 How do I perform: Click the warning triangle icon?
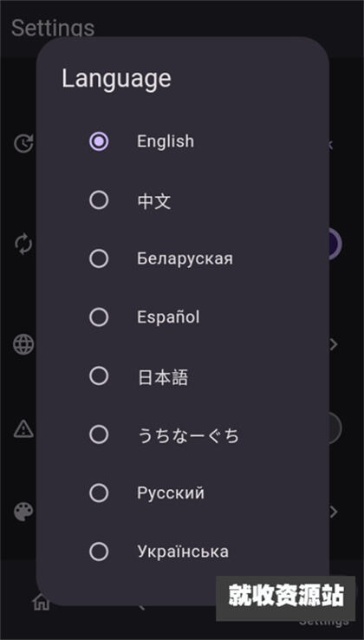click(x=23, y=429)
